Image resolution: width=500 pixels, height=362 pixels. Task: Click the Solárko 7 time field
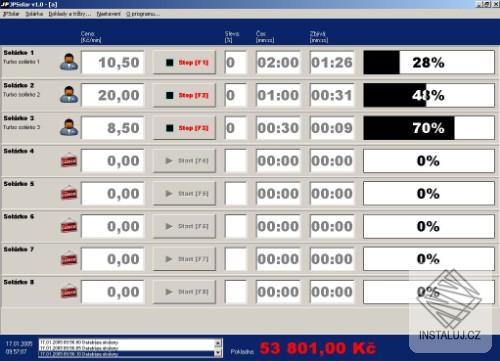pos(278,259)
